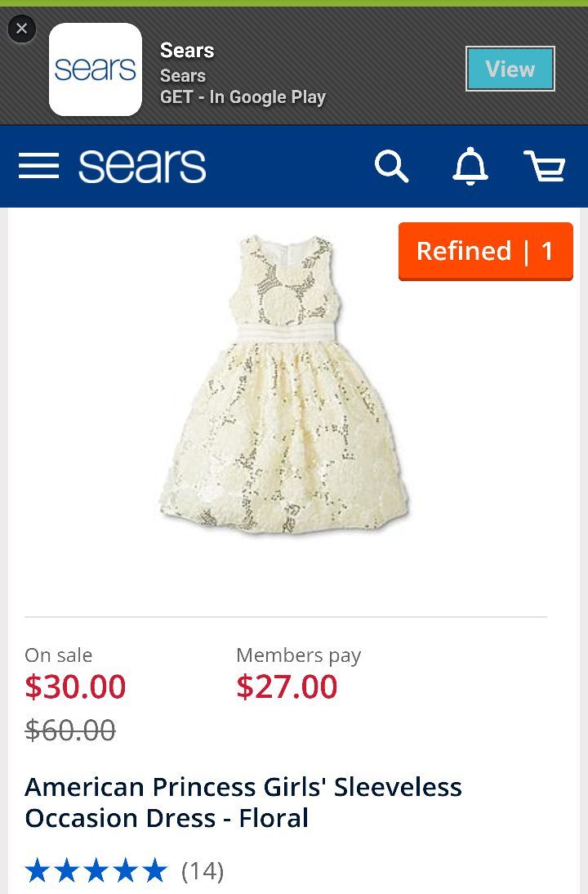
Task: Go to Sears homepage via header logo
Action: (142, 166)
